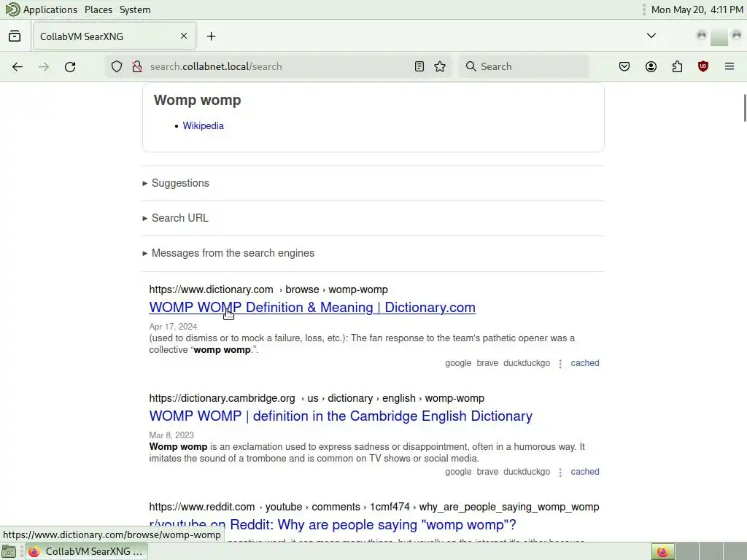Focus the toolbar Search box

[x=524, y=66]
